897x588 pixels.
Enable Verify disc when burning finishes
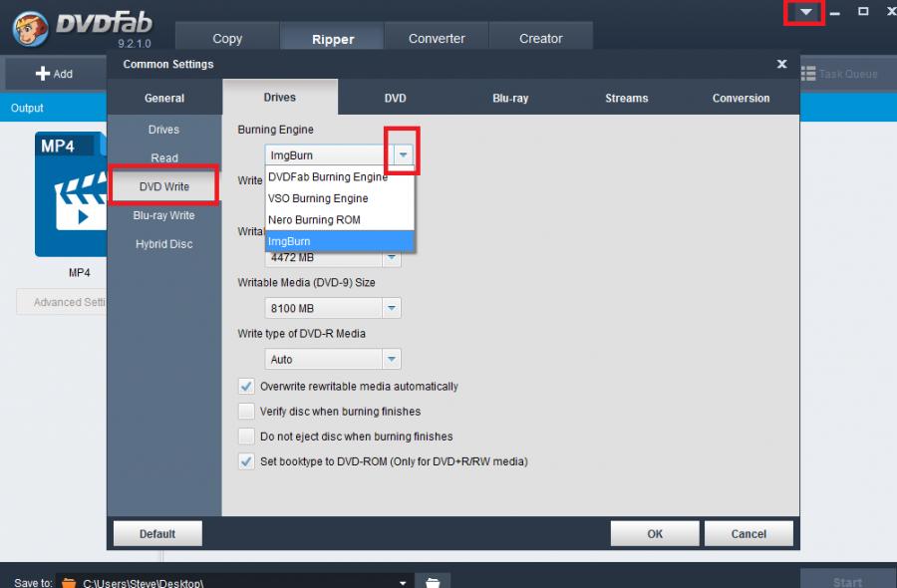tap(246, 412)
